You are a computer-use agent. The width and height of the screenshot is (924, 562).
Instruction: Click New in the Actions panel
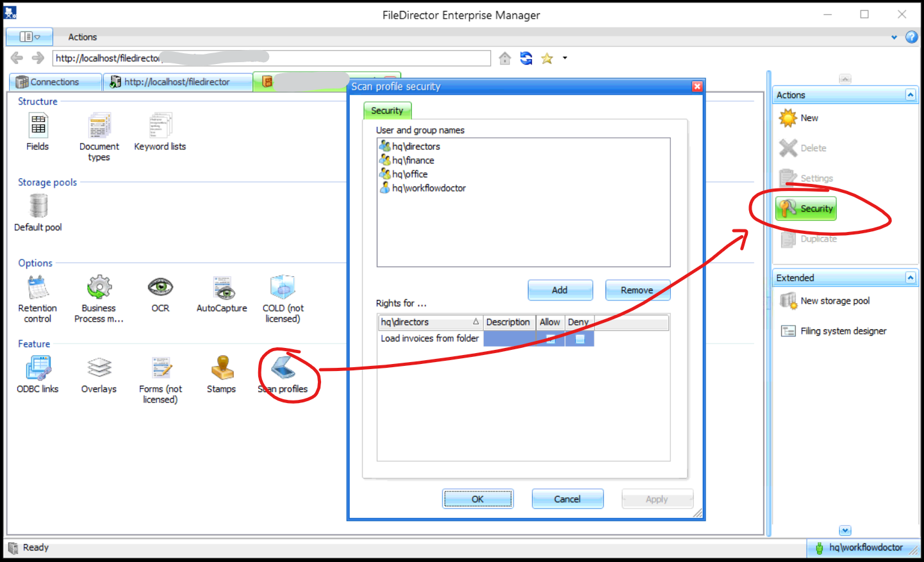tap(799, 118)
